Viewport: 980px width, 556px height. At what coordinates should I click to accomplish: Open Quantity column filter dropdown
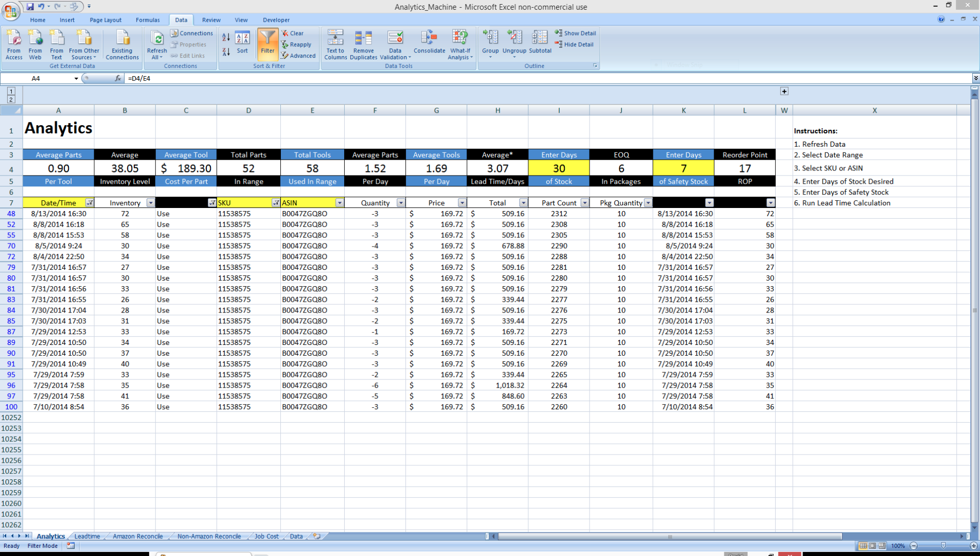401,203
